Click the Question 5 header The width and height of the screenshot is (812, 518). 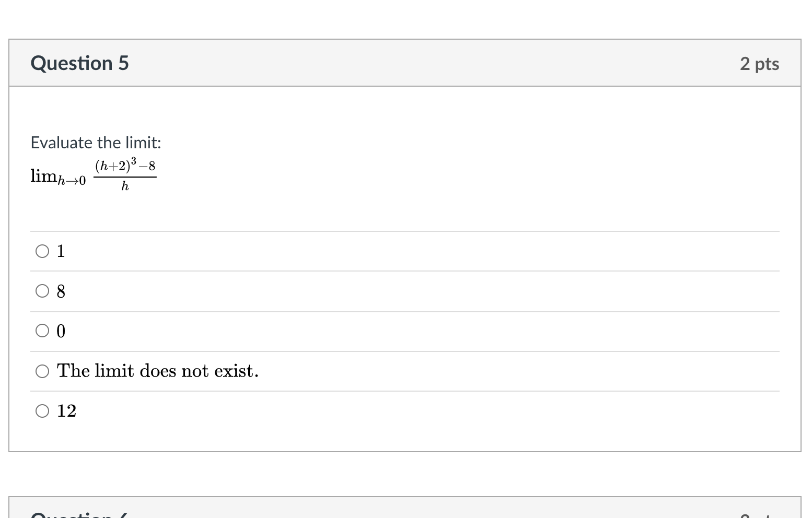[x=79, y=63]
